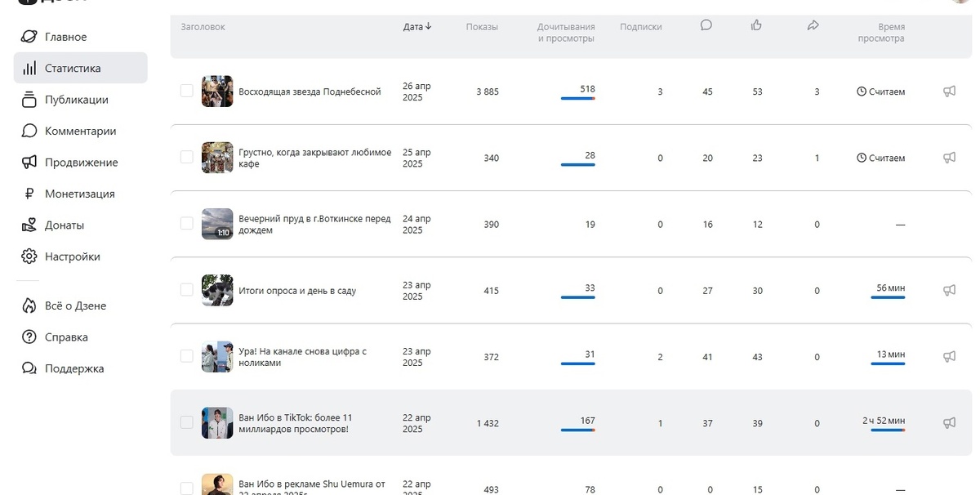
Task: Open thumbnail of Вечерний пруд video
Action: pyautogui.click(x=217, y=224)
